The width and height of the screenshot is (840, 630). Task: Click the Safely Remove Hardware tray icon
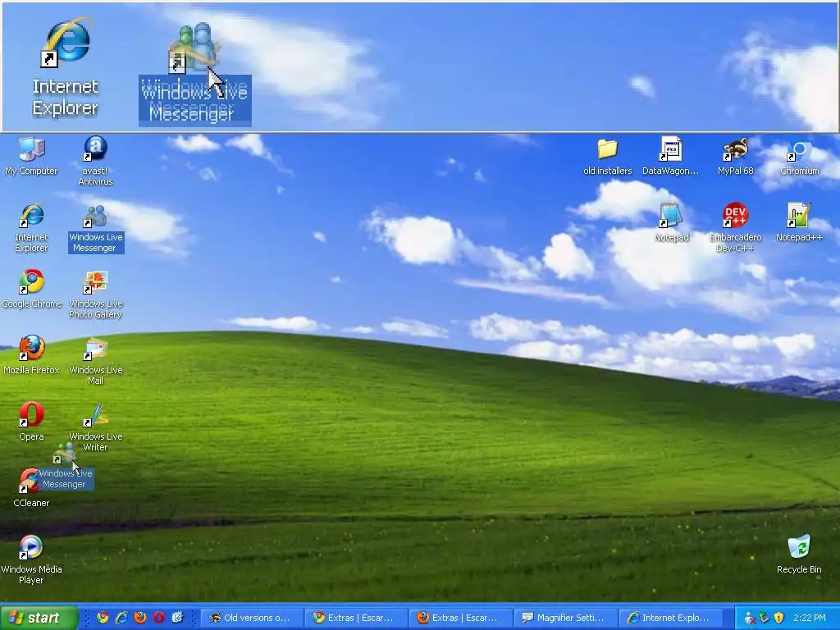coord(765,619)
